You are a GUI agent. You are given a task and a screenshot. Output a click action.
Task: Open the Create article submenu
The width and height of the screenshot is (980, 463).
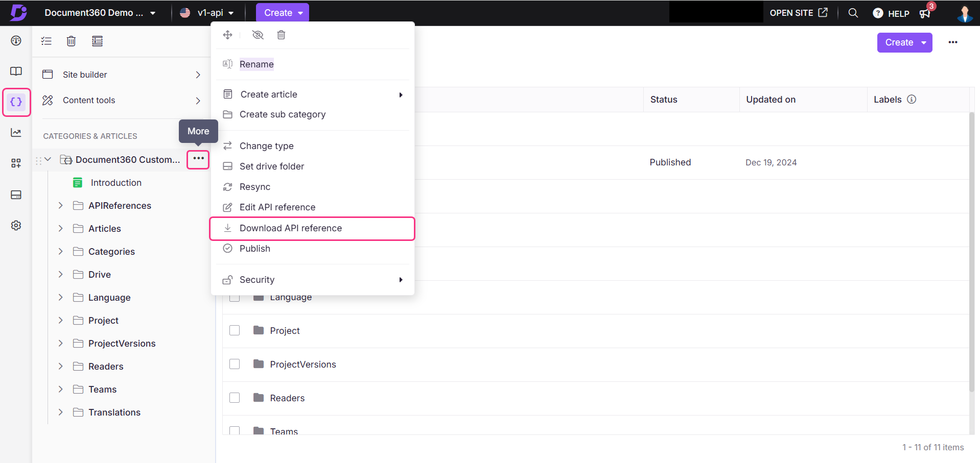pyautogui.click(x=312, y=94)
